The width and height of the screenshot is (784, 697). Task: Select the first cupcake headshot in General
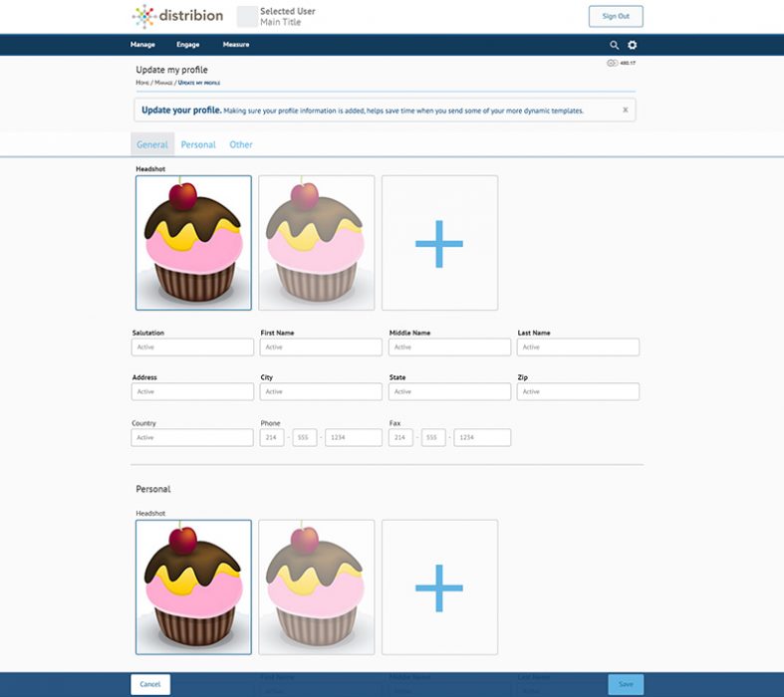193,243
